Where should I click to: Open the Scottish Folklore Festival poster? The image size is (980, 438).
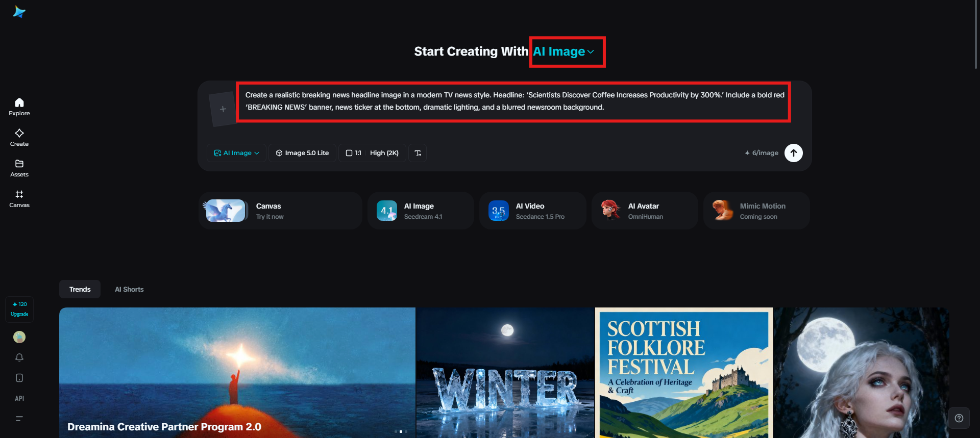click(684, 373)
